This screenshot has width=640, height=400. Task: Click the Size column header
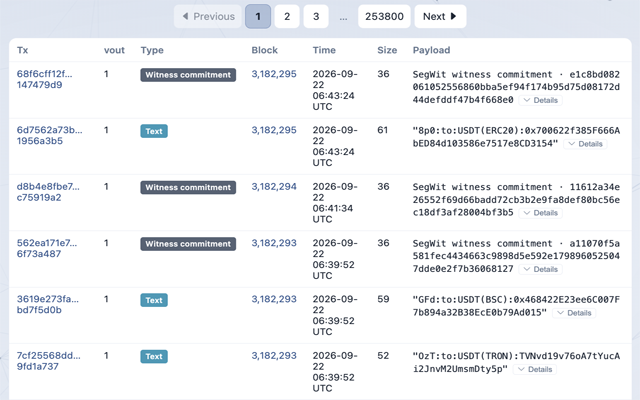(x=387, y=50)
